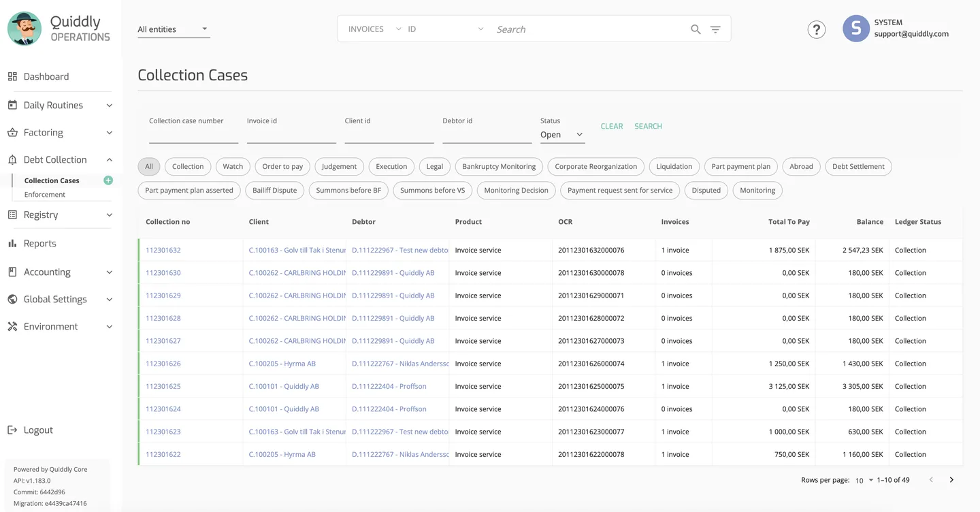980x512 pixels.
Task: Open client C.100205 - Hyrma AB in row 112301626
Action: pos(282,364)
